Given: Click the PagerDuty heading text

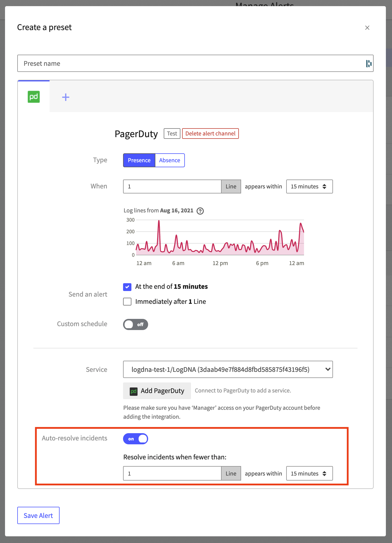Looking at the screenshot, I should click(136, 134).
